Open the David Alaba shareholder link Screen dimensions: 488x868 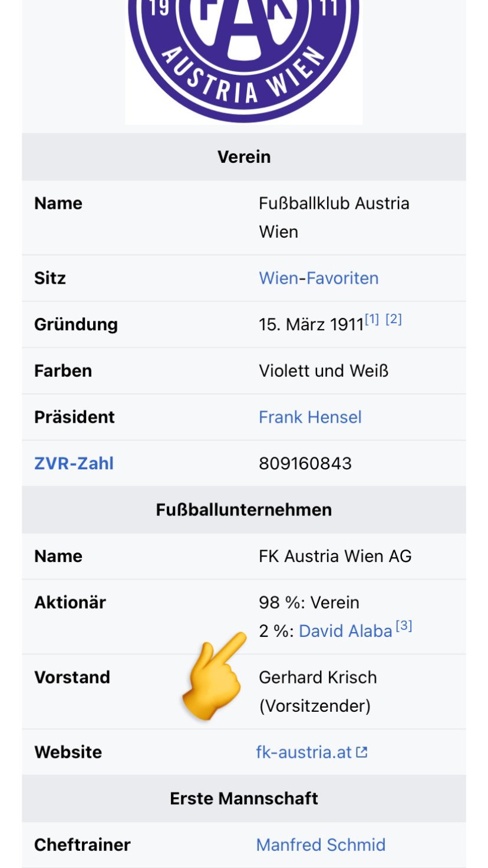[345, 632]
